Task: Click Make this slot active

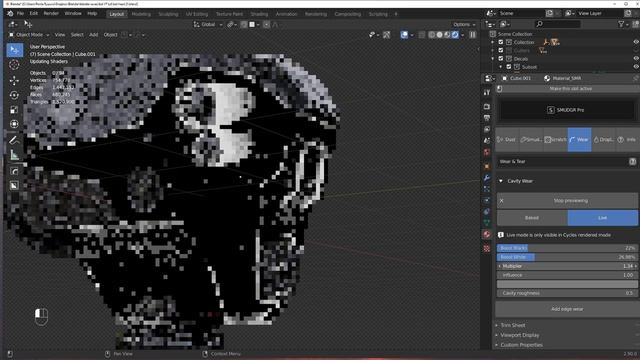Action: pos(567,89)
